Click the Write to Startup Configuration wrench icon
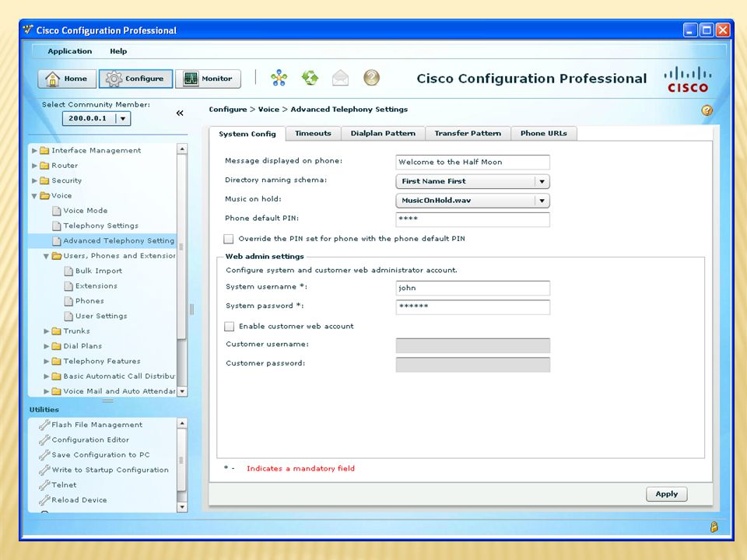The image size is (747, 560). pos(44,470)
